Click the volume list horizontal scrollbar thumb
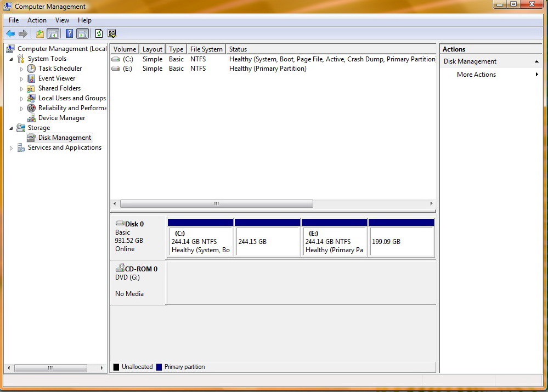Screen dimensions: 548x392 tap(217, 204)
